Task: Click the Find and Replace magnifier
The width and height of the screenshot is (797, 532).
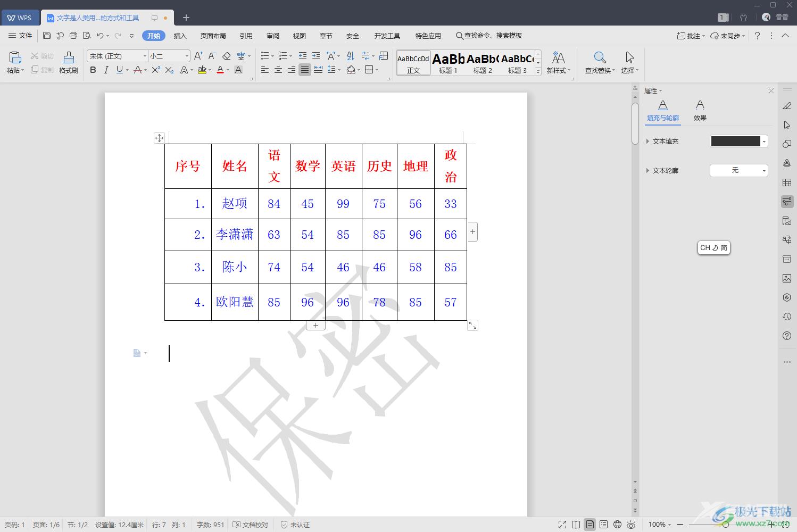Action: [x=600, y=57]
